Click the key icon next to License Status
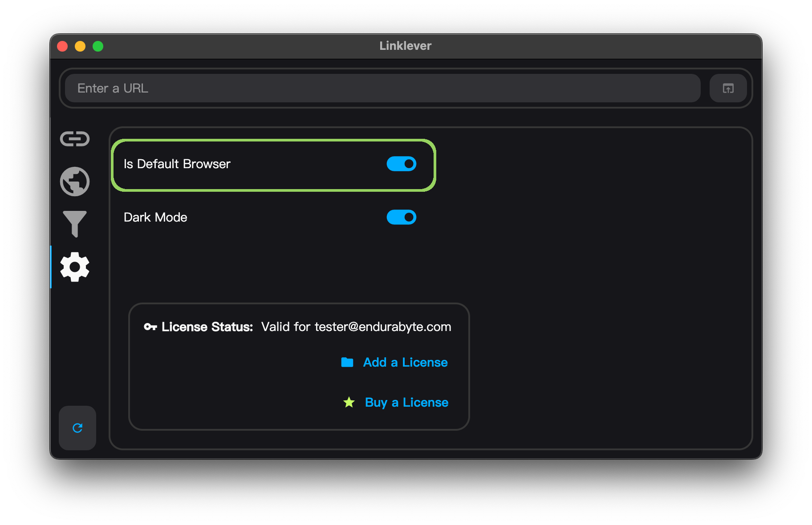The image size is (812, 525). 150,327
